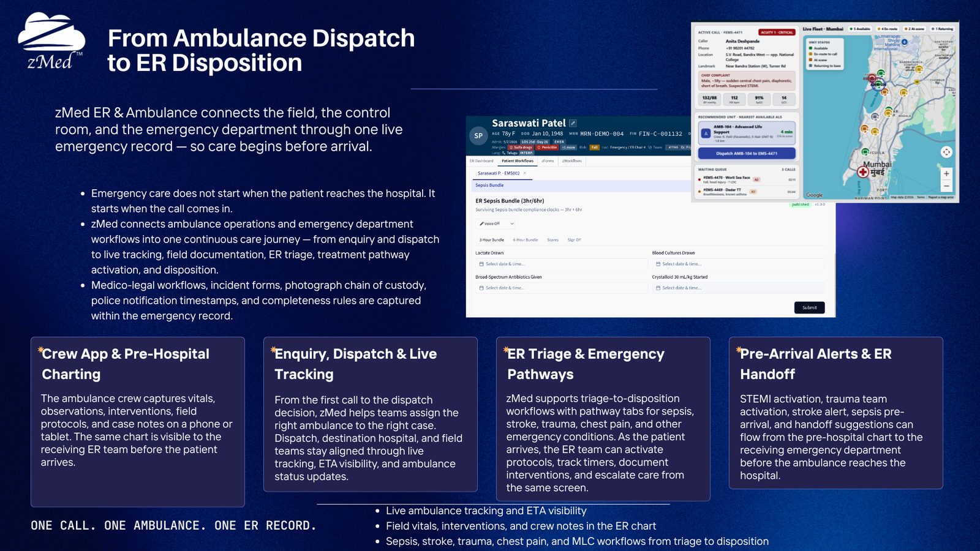The image size is (980, 551).
Task: Click Report a map error link
Action: point(941,197)
